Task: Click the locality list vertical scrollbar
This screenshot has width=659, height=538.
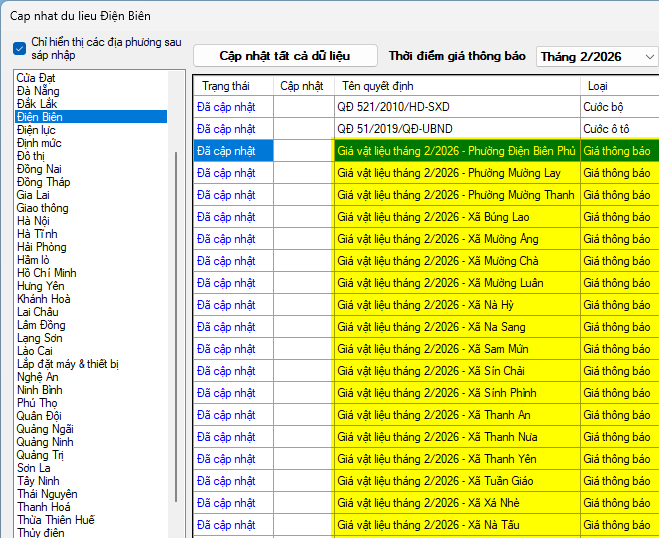Action: 178,300
